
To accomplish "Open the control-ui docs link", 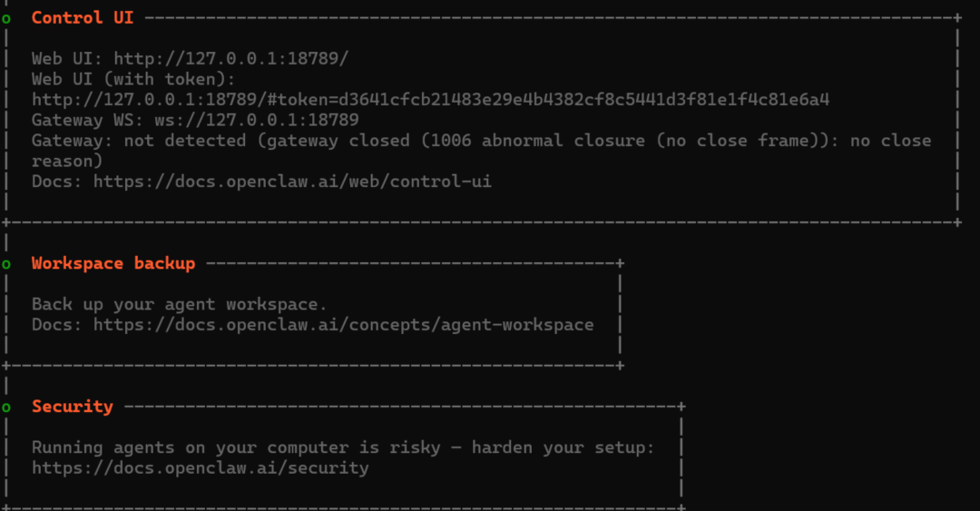I will [292, 182].
